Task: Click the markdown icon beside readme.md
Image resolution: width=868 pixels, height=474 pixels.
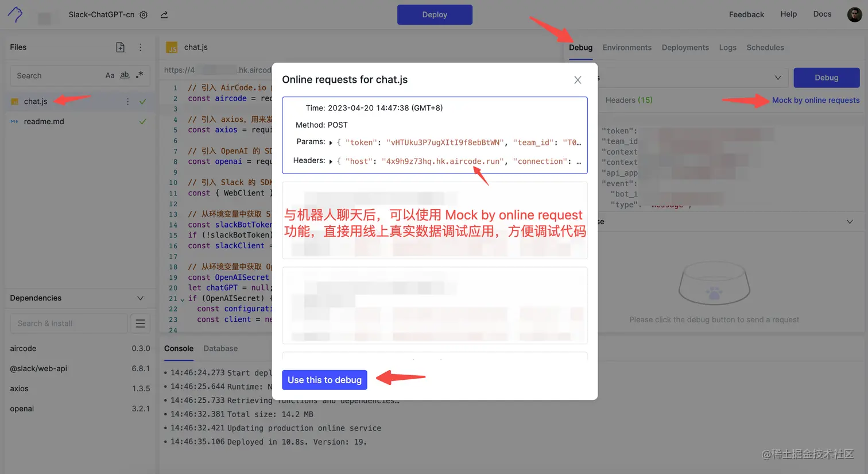Action: (x=15, y=121)
